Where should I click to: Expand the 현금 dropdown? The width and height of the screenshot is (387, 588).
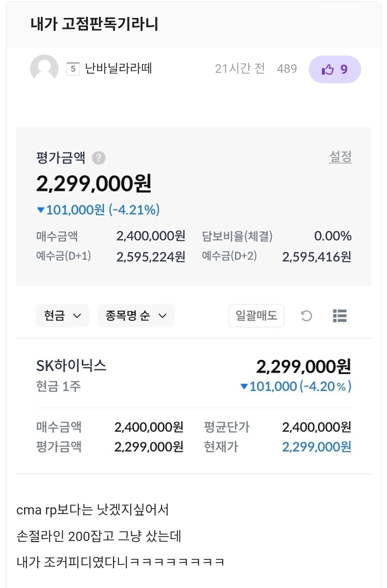(x=62, y=316)
